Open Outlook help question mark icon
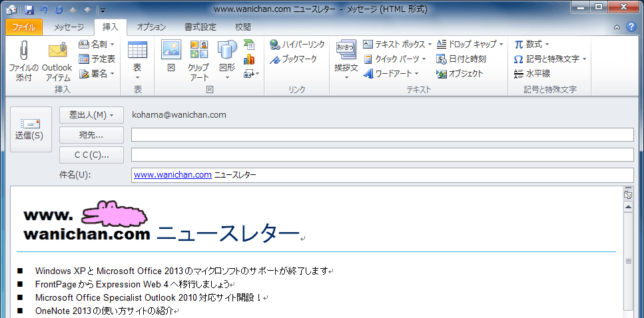The width and height of the screenshot is (644, 318). [x=631, y=27]
